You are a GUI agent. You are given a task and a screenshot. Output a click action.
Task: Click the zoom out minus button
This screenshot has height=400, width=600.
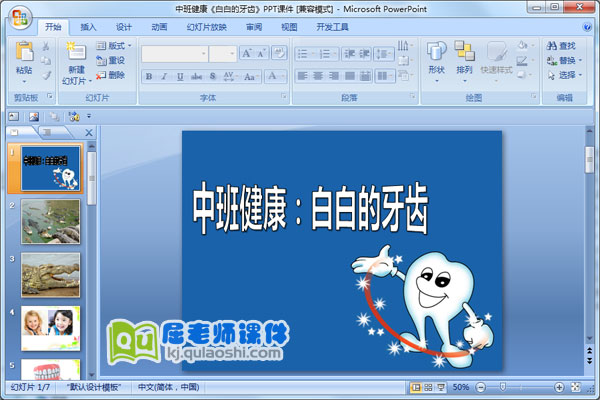pos(481,387)
